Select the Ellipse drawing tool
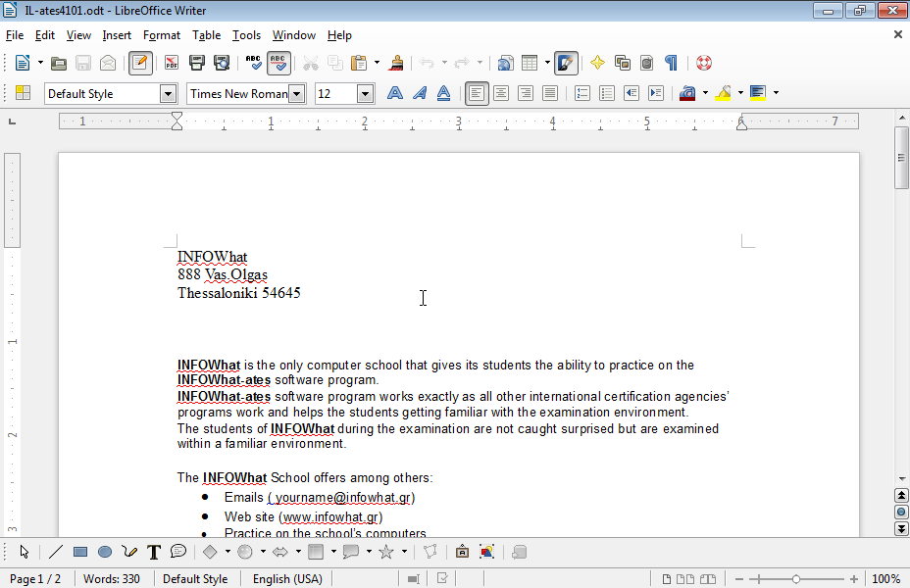 [x=105, y=552]
